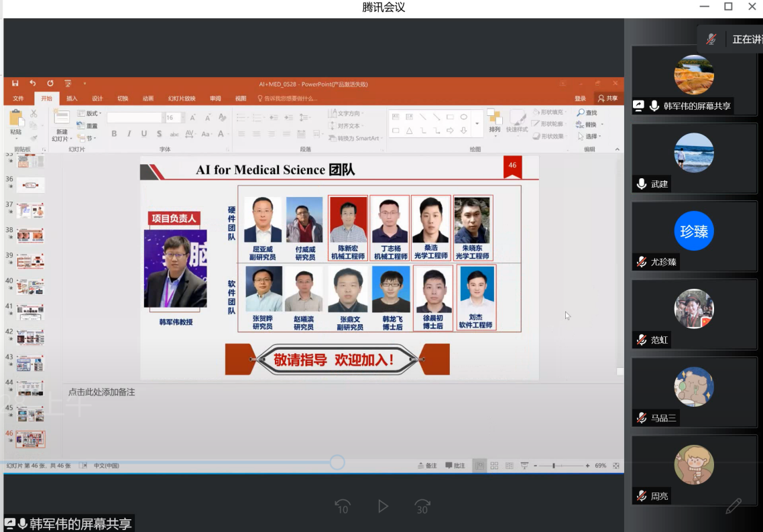Switch to the Insert (插入) ribbon tab
763x532 pixels.
tap(72, 98)
